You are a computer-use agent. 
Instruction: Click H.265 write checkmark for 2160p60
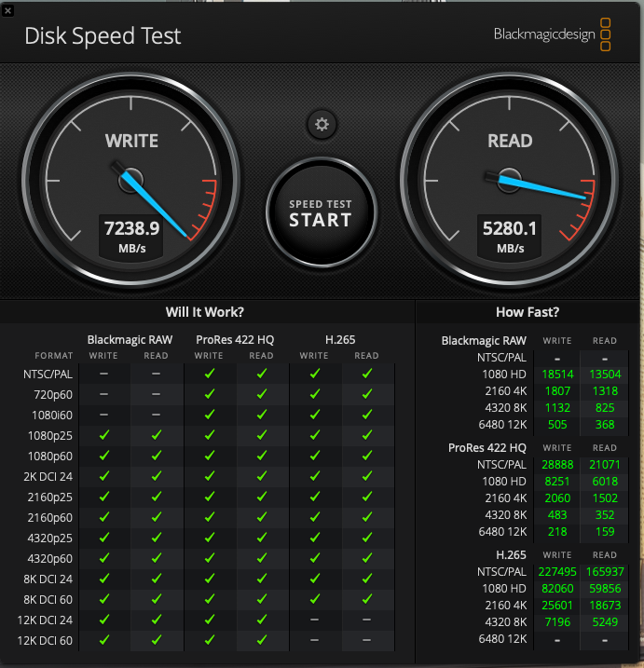point(314,517)
